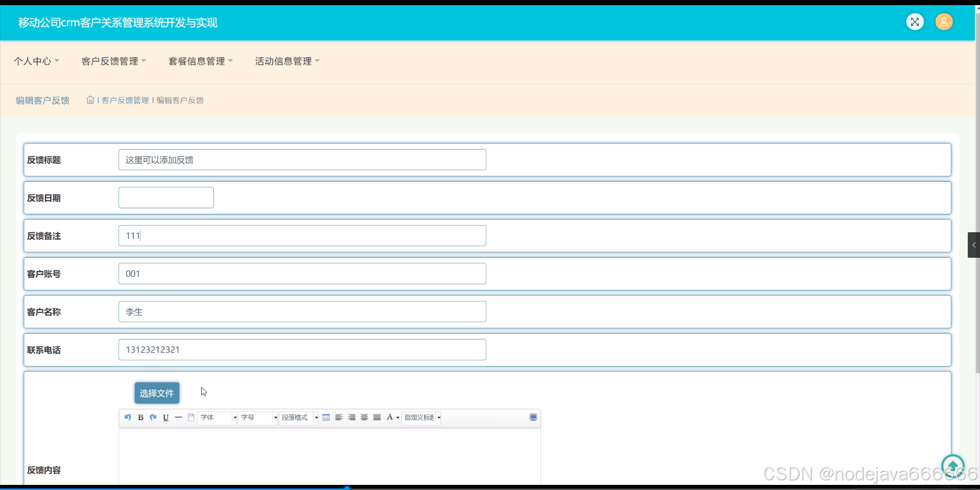Screen dimensions: 980x490
Task: Click 联系电话 input field
Action: click(x=302, y=350)
